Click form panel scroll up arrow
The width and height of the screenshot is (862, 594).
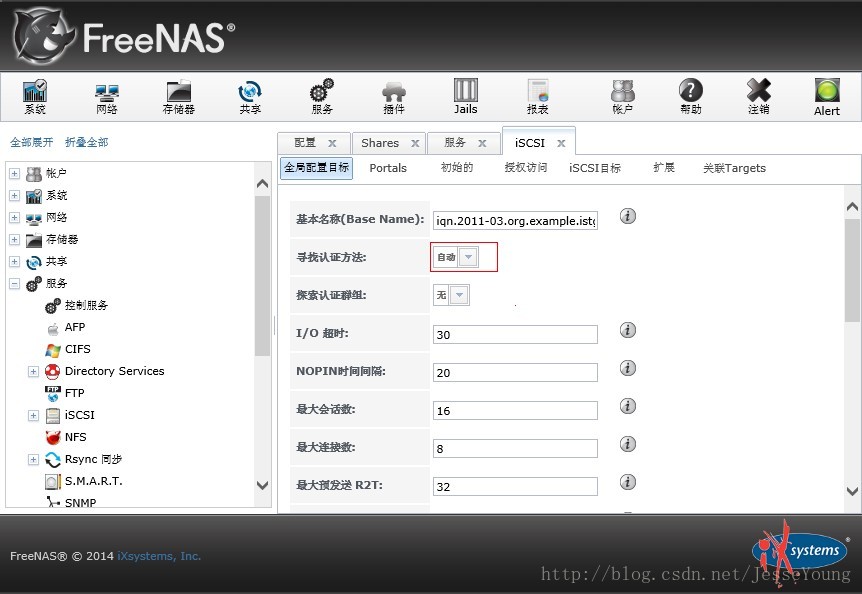pyautogui.click(x=852, y=207)
